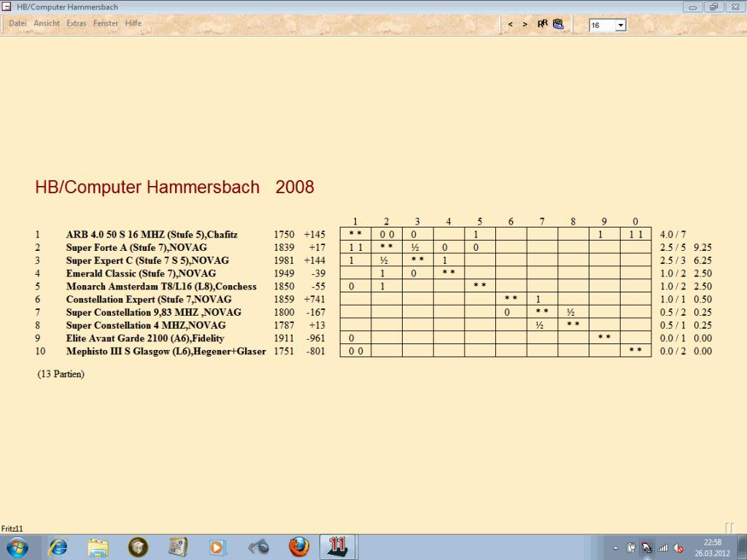Click the -167 performance value

click(x=317, y=312)
